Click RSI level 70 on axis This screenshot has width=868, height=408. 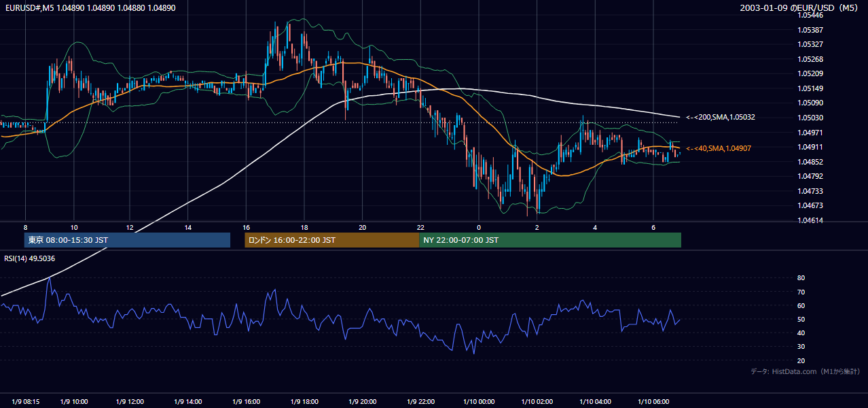[801, 292]
